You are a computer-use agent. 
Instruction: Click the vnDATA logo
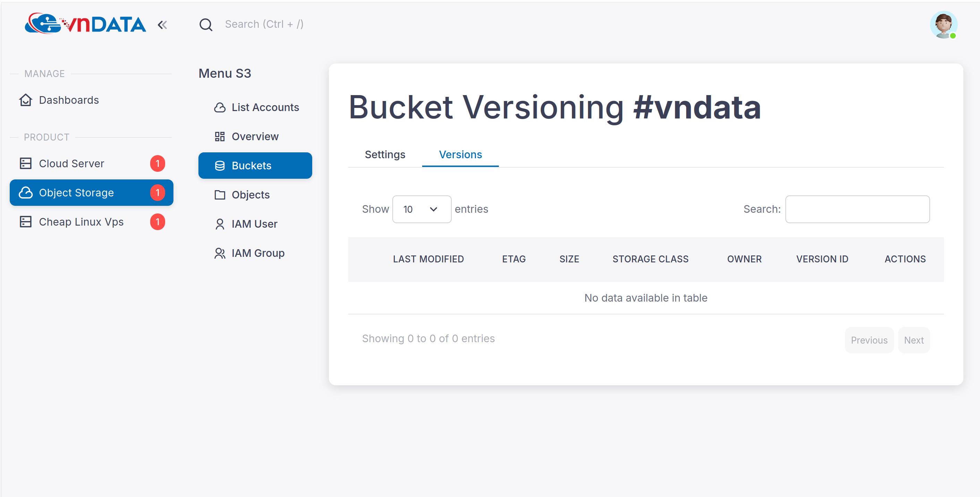coord(85,24)
